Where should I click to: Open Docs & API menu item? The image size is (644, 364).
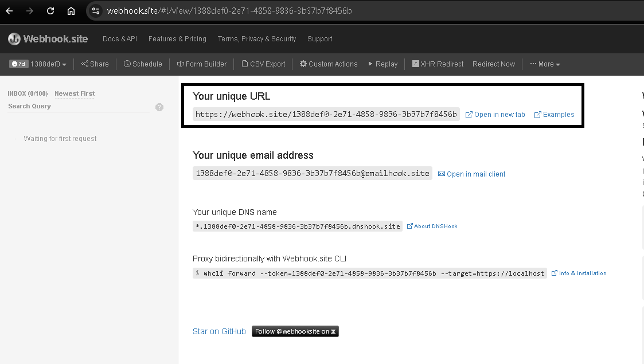(x=119, y=39)
